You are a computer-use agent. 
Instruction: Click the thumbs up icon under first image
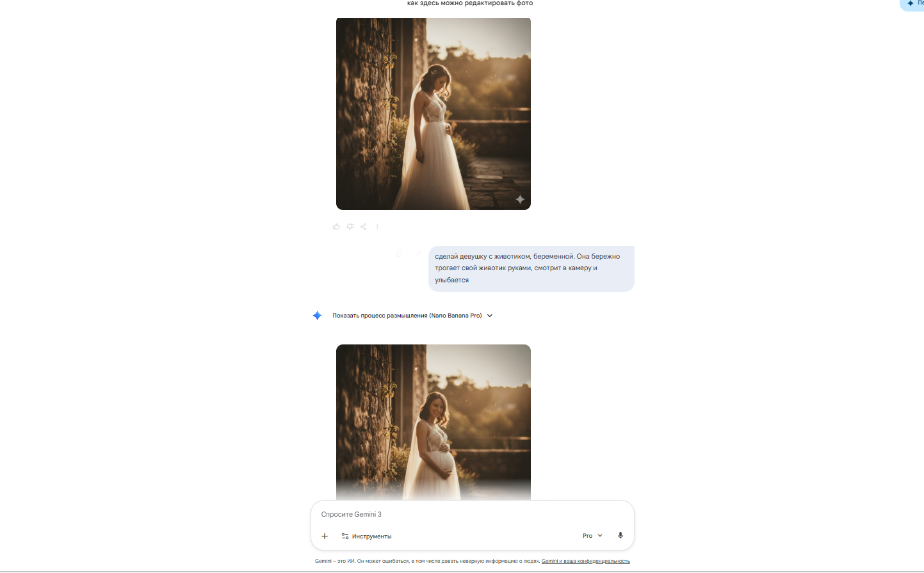pos(336,227)
